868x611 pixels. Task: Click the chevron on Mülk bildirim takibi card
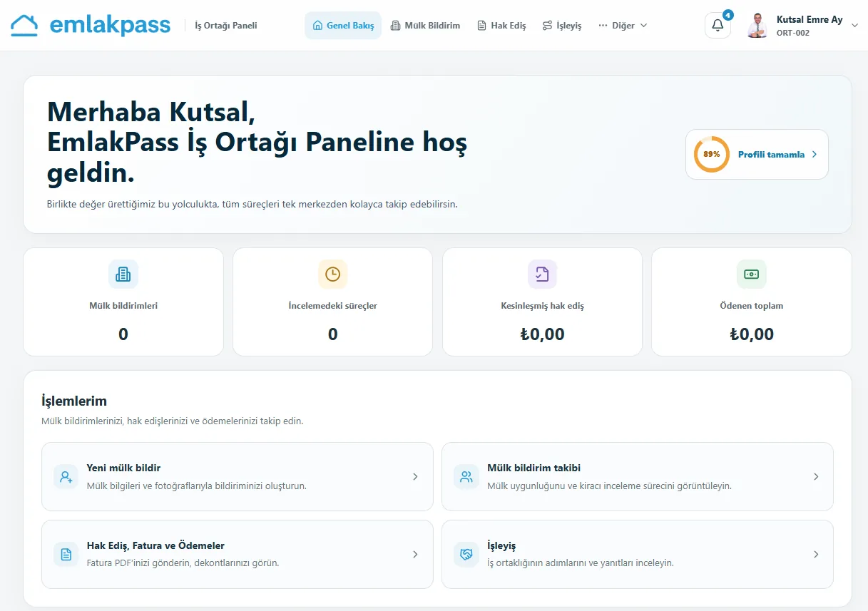[816, 477]
